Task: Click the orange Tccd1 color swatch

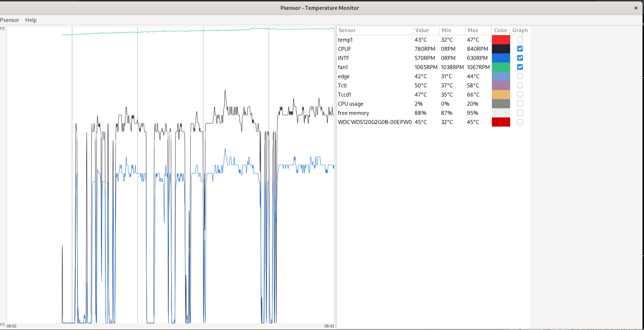Action: (501, 94)
